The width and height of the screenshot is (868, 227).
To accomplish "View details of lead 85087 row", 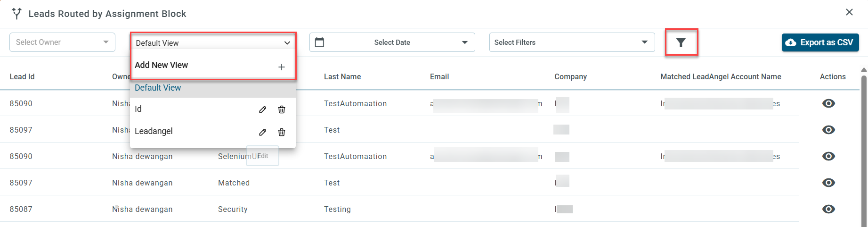I will click(x=828, y=209).
